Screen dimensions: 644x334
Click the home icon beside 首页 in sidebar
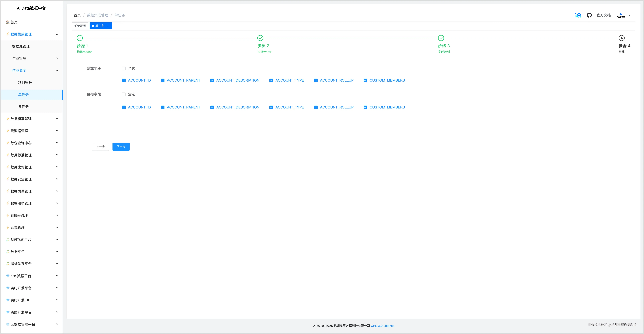(8, 22)
